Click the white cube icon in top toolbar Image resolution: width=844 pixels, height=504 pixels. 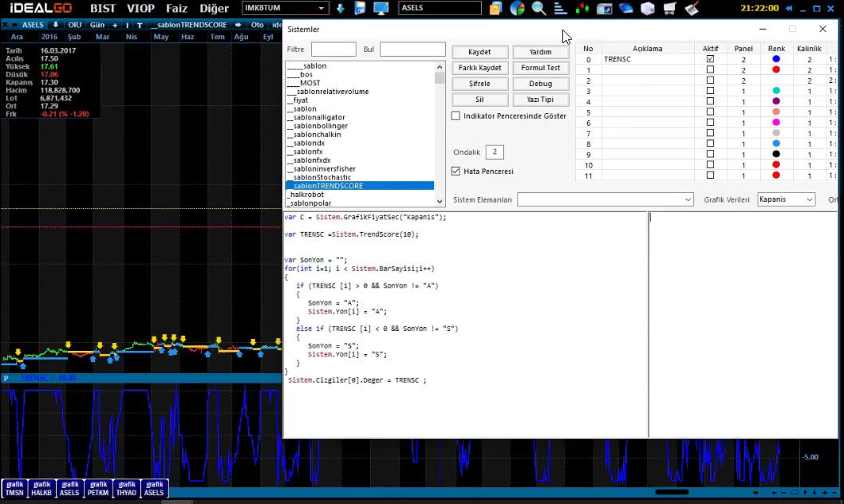tap(648, 8)
